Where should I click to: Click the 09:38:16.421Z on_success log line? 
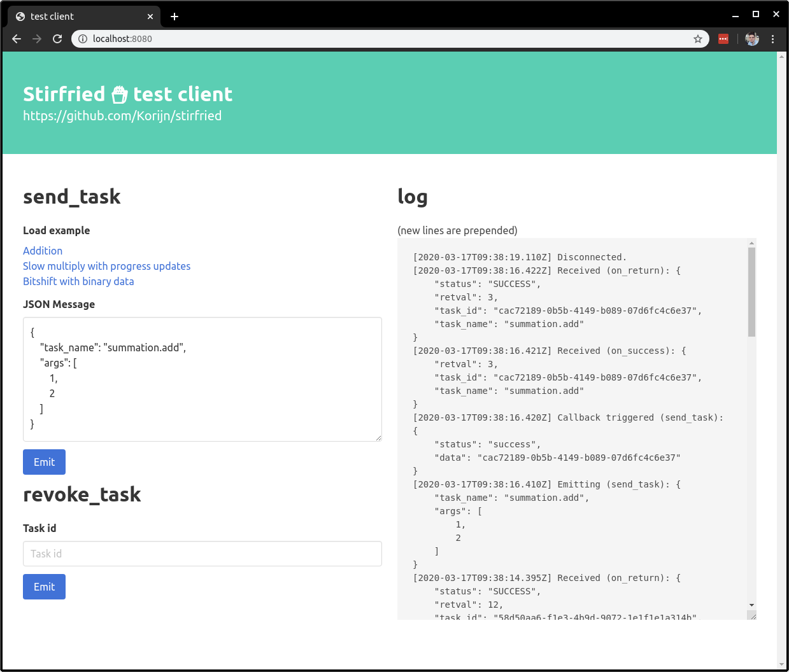click(x=549, y=351)
